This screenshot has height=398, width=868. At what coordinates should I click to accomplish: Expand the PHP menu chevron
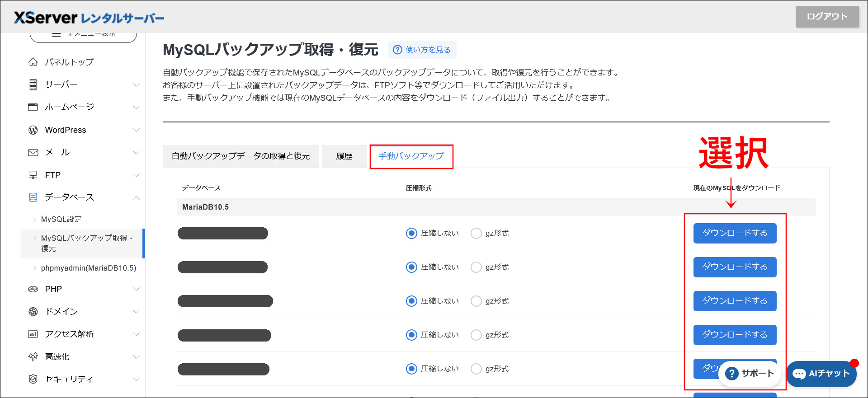point(136,289)
